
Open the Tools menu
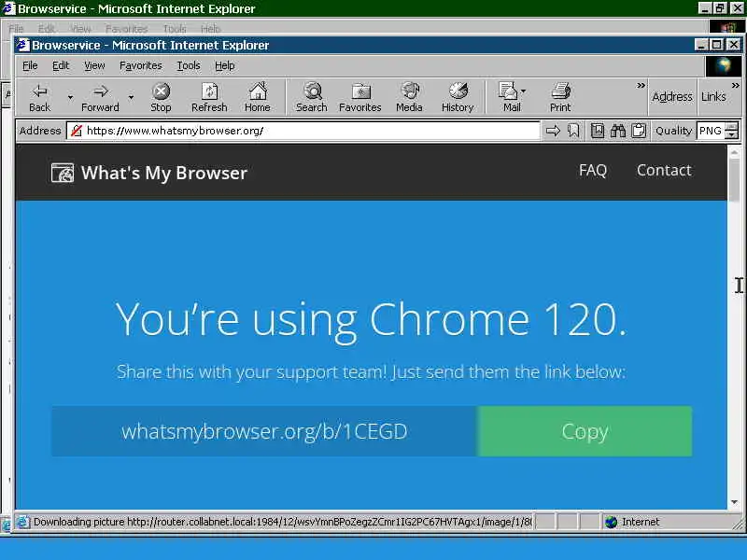point(189,65)
